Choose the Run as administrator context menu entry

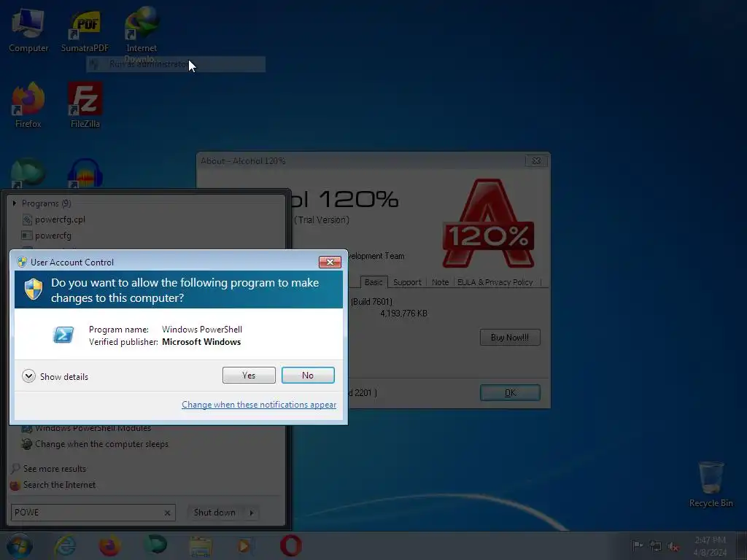pos(176,64)
